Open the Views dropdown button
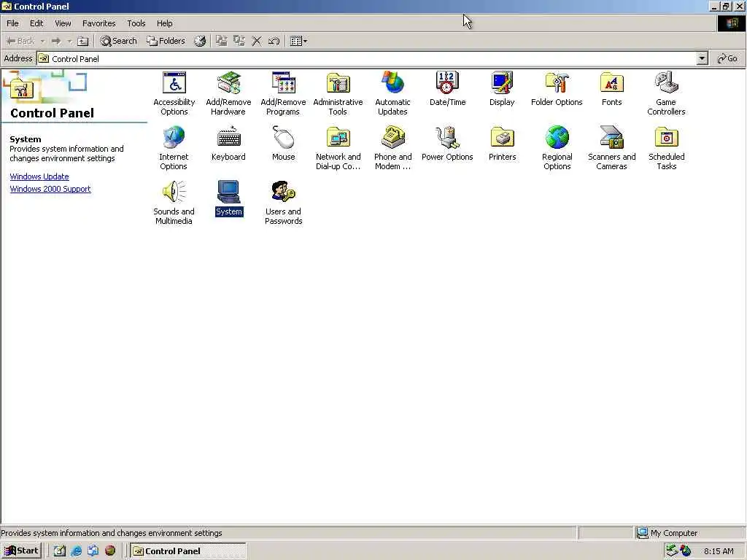The height and width of the screenshot is (560, 747). pos(298,41)
